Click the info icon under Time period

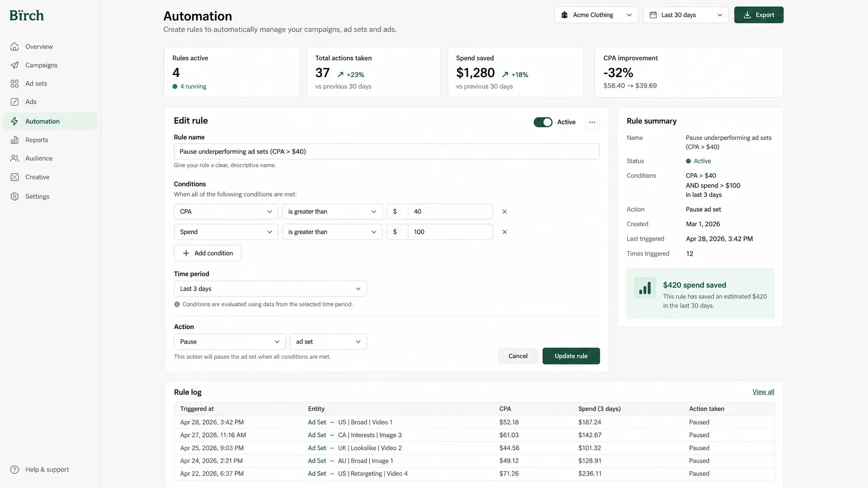[177, 304]
